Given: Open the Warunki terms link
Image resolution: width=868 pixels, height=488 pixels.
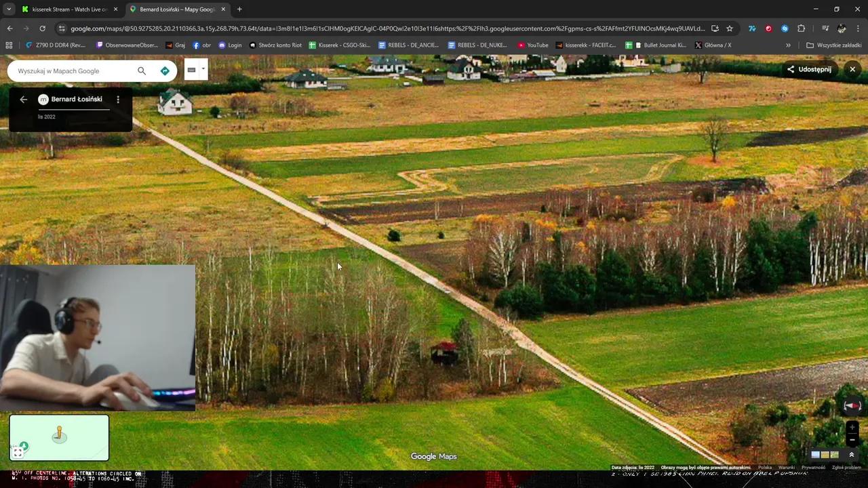Looking at the screenshot, I should pyautogui.click(x=787, y=468).
